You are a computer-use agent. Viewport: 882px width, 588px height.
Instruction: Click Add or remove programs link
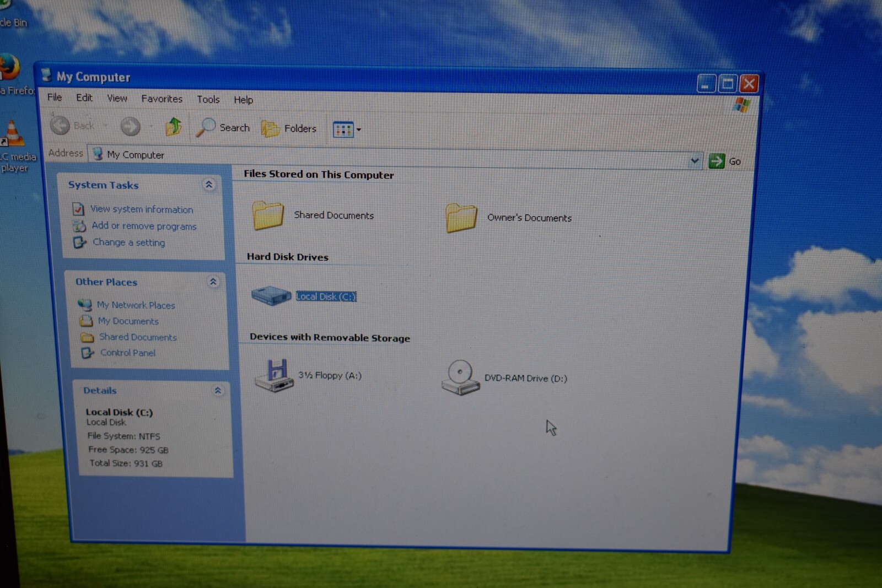pyautogui.click(x=144, y=226)
